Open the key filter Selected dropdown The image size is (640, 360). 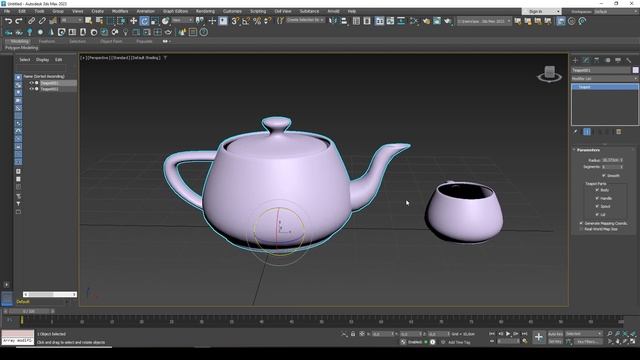584,334
